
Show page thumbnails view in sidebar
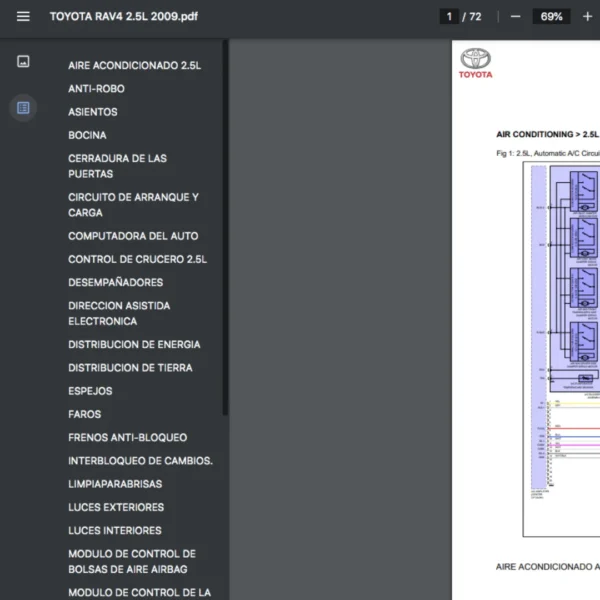point(23,62)
